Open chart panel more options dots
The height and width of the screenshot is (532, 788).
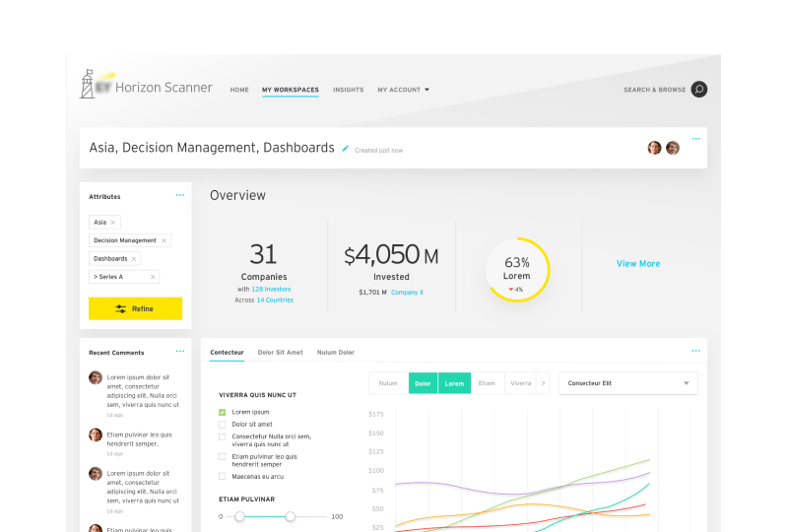coord(695,351)
